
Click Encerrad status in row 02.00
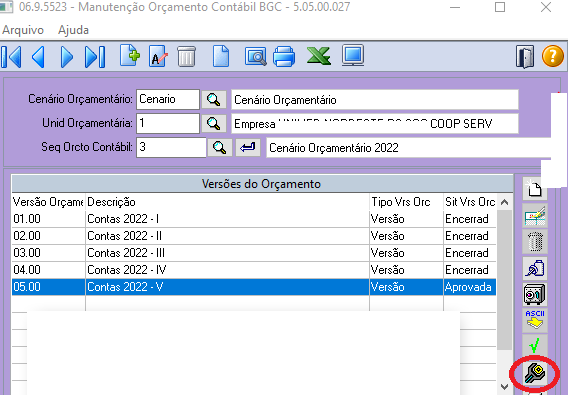[x=470, y=236]
